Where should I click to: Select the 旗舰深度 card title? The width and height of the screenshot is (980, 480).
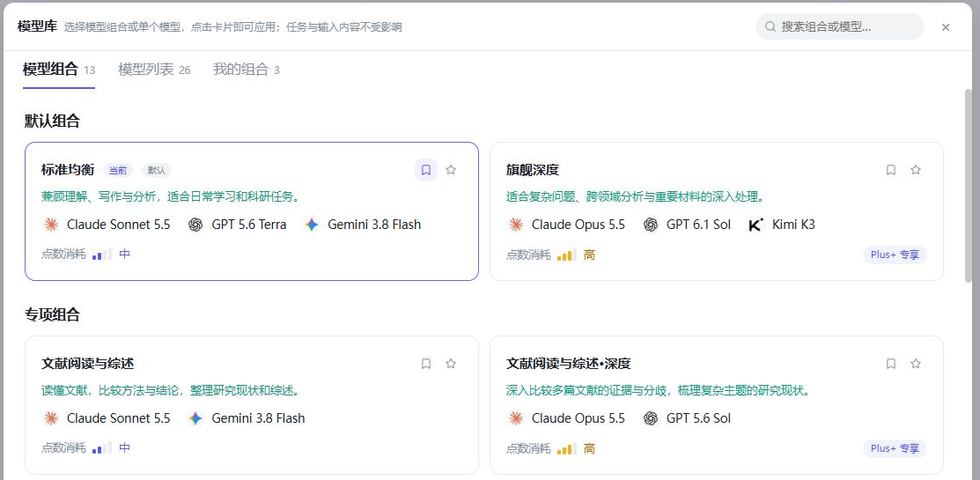tap(533, 170)
